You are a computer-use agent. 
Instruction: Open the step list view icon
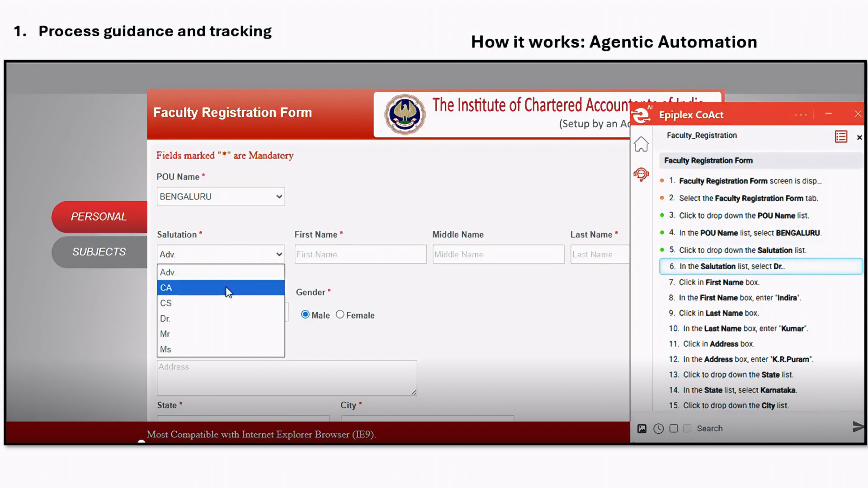point(841,136)
